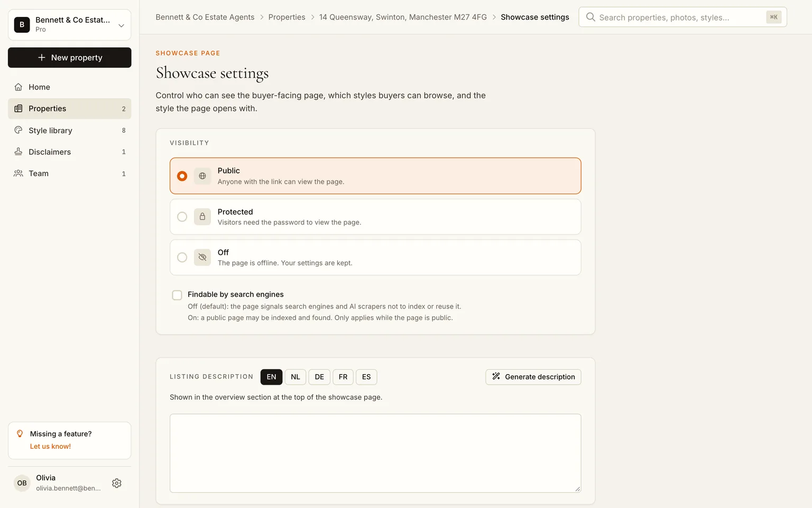Screen dimensions: 812x508
Task: Click the lock icon for Protected
Action: click(202, 217)
